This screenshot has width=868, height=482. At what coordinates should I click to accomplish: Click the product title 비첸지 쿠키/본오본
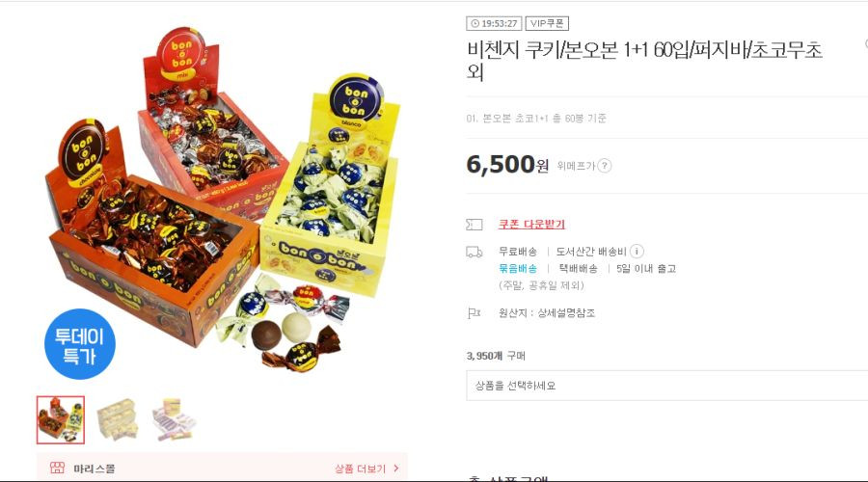[x=644, y=61]
